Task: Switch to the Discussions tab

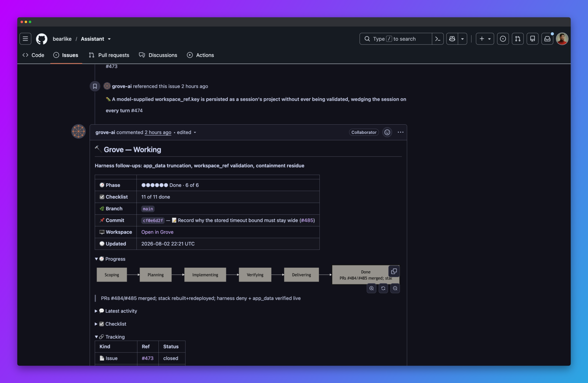Action: [158, 55]
